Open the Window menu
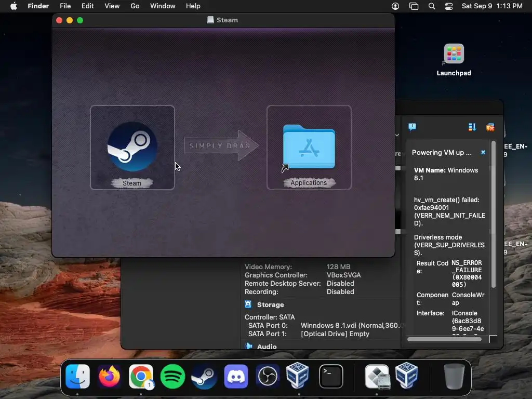This screenshot has width=532, height=399. (163, 6)
